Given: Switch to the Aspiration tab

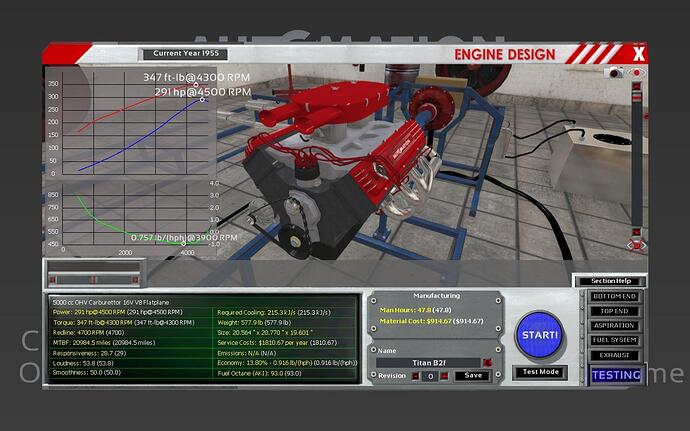Looking at the screenshot, I should 614,325.
